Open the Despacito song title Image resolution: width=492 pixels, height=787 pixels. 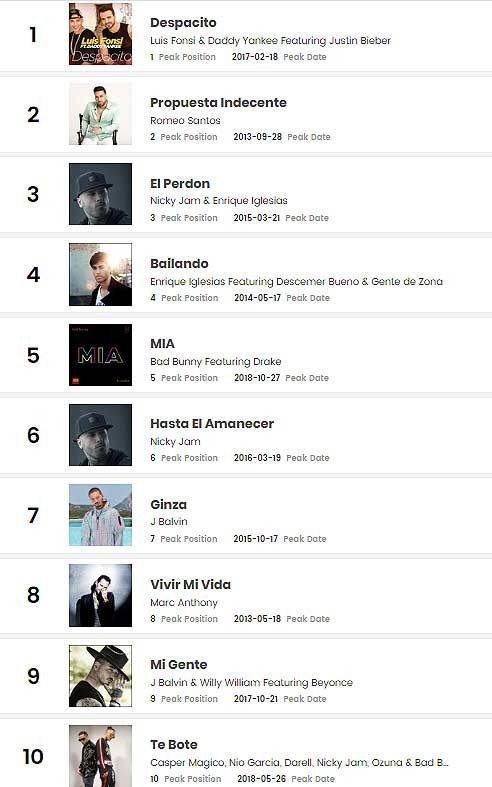pos(183,23)
